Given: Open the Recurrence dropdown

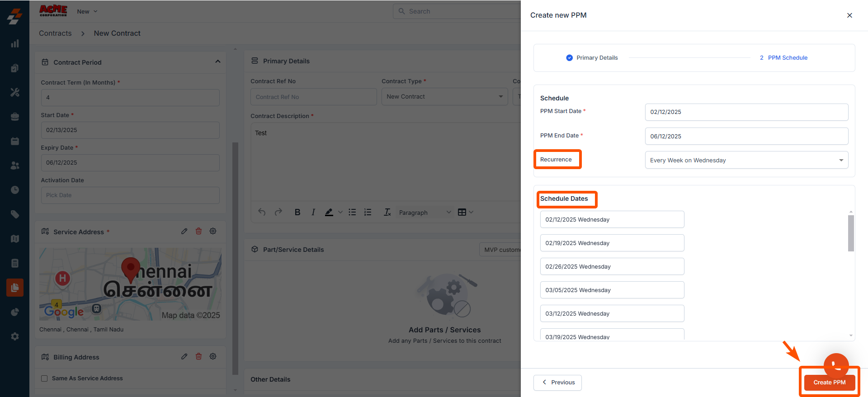Looking at the screenshot, I should pyautogui.click(x=746, y=160).
